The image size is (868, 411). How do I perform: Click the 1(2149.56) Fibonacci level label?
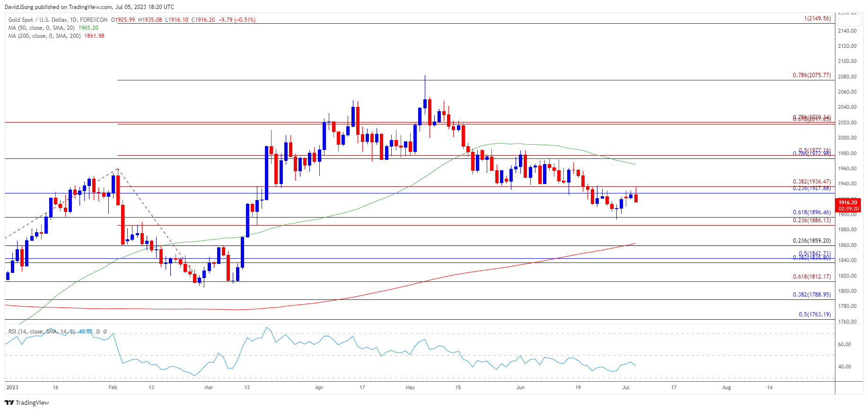tap(817, 18)
